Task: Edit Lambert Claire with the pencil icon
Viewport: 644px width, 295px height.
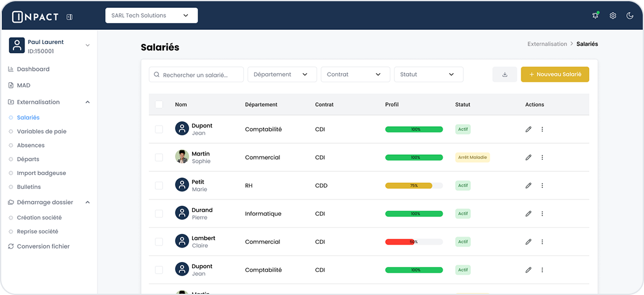Action: (x=528, y=242)
